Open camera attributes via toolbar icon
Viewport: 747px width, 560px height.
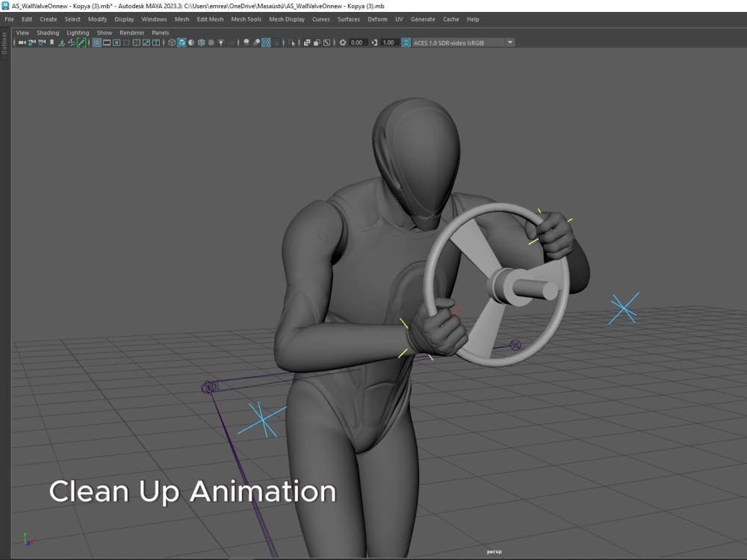41,43
